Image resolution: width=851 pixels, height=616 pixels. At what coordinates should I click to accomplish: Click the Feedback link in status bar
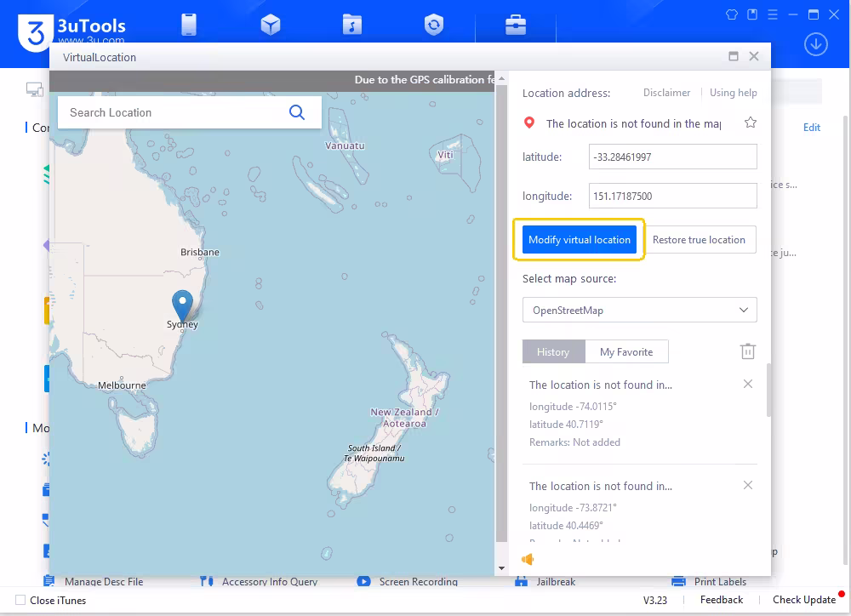(722, 600)
